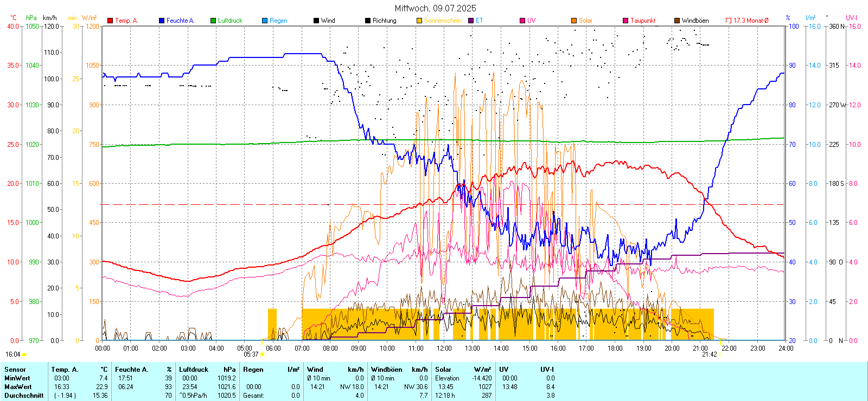
Task: Toggle the 17.3 Monat-Ø legend box
Action: [729, 21]
